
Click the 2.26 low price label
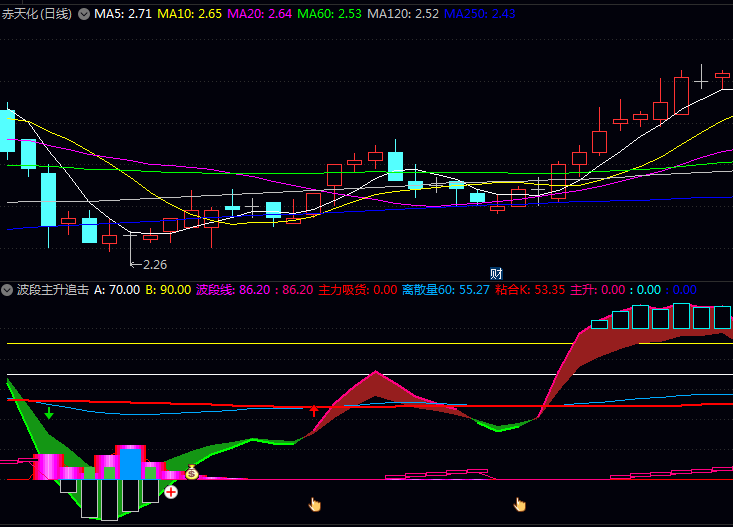point(149,265)
